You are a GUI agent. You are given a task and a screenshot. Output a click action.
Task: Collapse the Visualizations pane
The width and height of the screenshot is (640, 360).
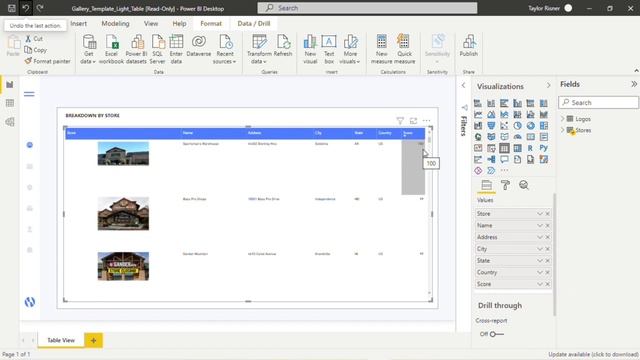pos(548,85)
